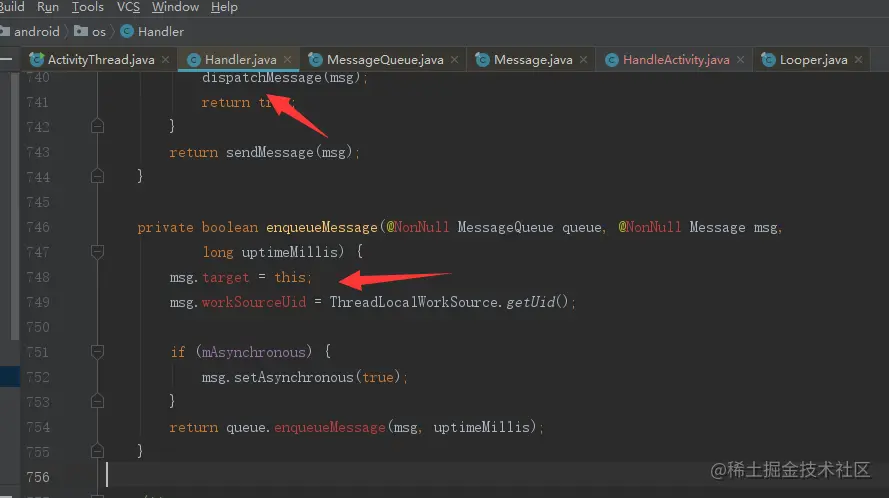Open the Run menu
The height and width of the screenshot is (498, 889).
click(x=48, y=7)
